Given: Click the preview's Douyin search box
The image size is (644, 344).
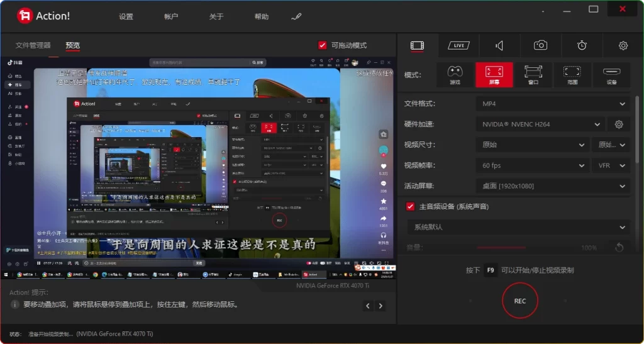Looking at the screenshot, I should [x=201, y=62].
